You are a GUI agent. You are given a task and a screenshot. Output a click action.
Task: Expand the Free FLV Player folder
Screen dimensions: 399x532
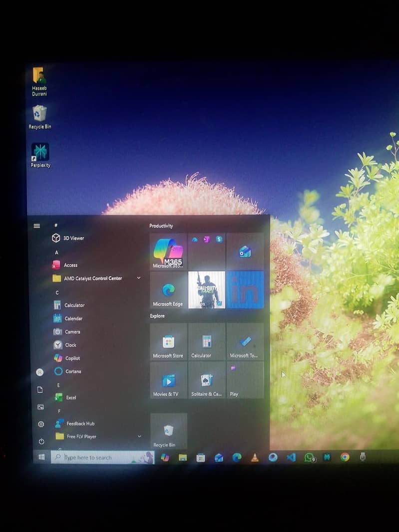[x=98, y=436]
